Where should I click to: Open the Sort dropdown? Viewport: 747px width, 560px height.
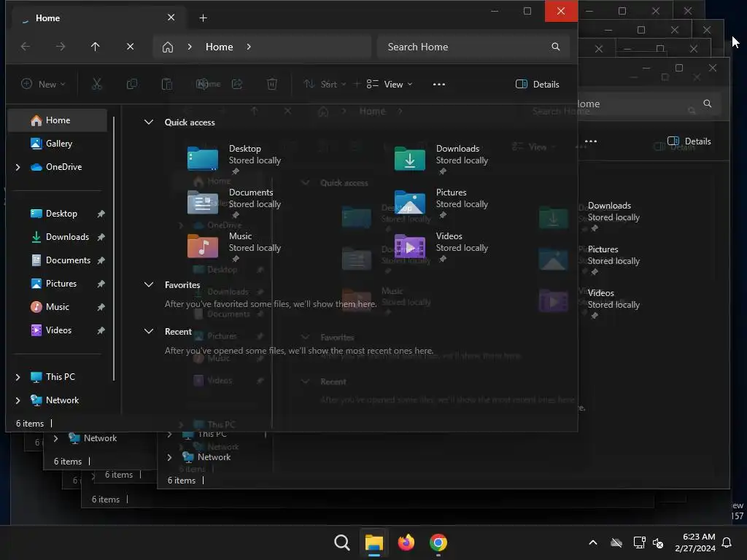click(x=325, y=85)
